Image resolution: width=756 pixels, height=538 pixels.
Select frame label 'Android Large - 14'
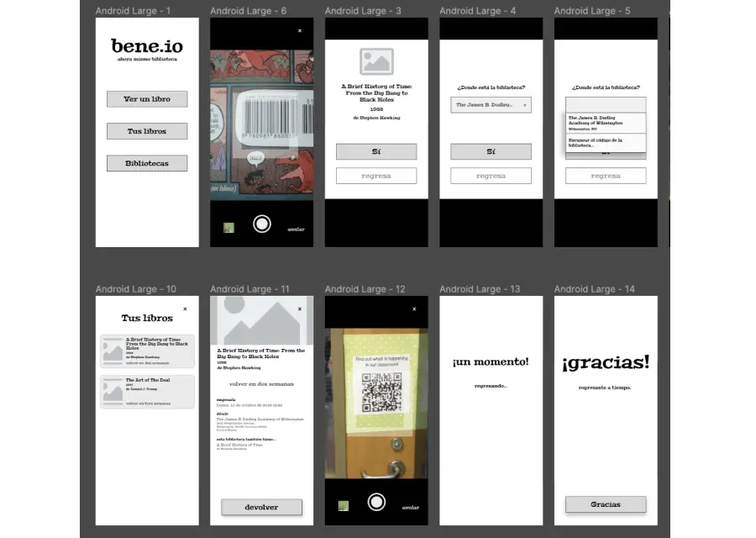coord(595,289)
